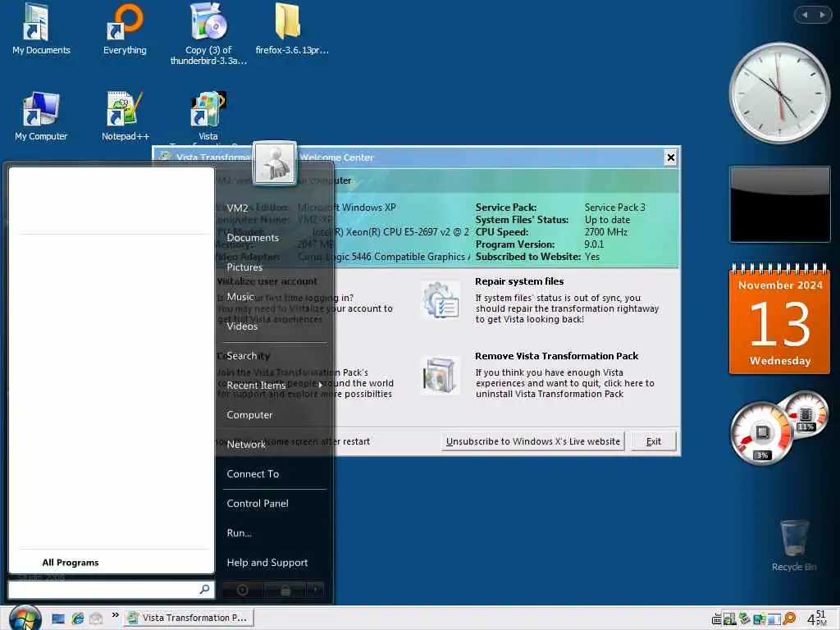Select the Copy (3) of thunderbird icon
Screen dimensions: 840x630
tap(208, 33)
